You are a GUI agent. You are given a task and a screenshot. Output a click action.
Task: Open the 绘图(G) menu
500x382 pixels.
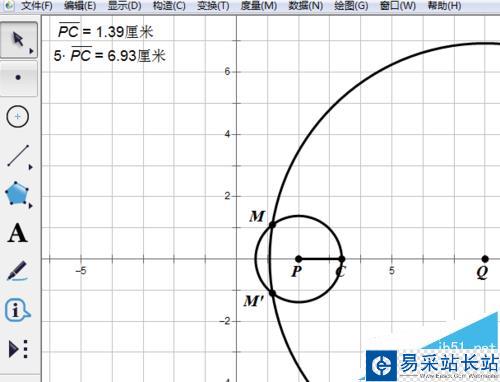351,6
